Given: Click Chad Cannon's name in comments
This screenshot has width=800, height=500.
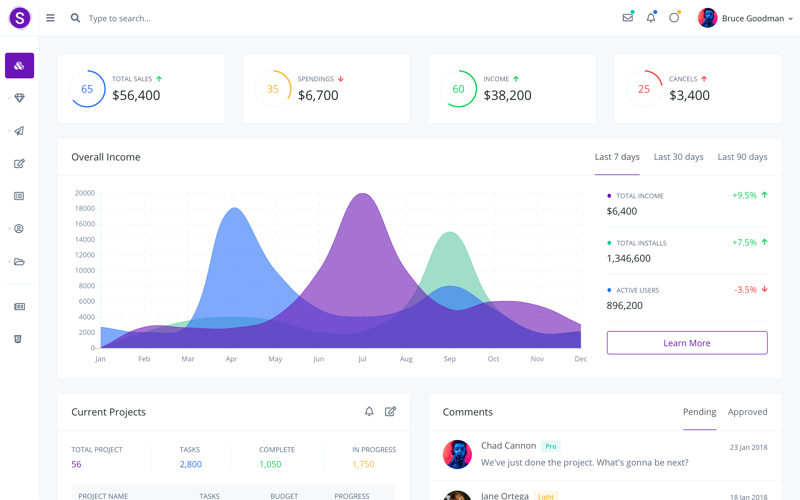Looking at the screenshot, I should [508, 446].
